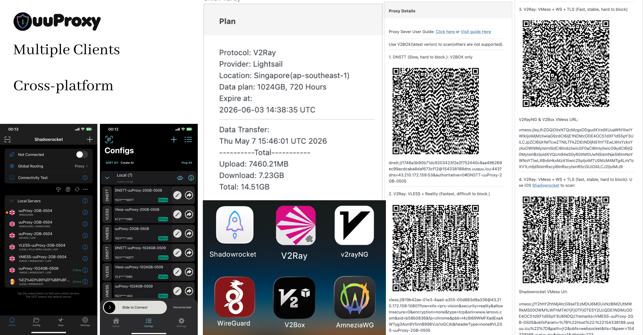Open info for VLESS-uuProxy-2GB-0504 server
Viewport: 644px width, 335px height.
tap(85, 247)
